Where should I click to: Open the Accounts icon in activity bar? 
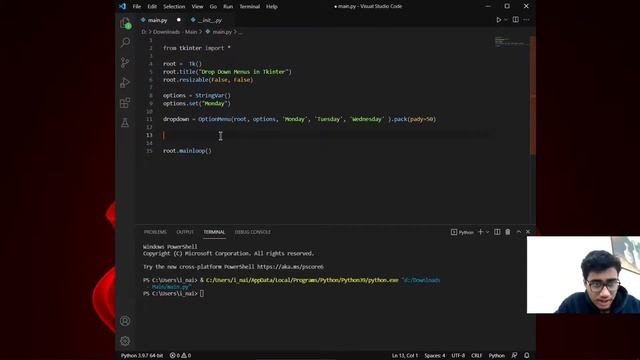(125, 321)
